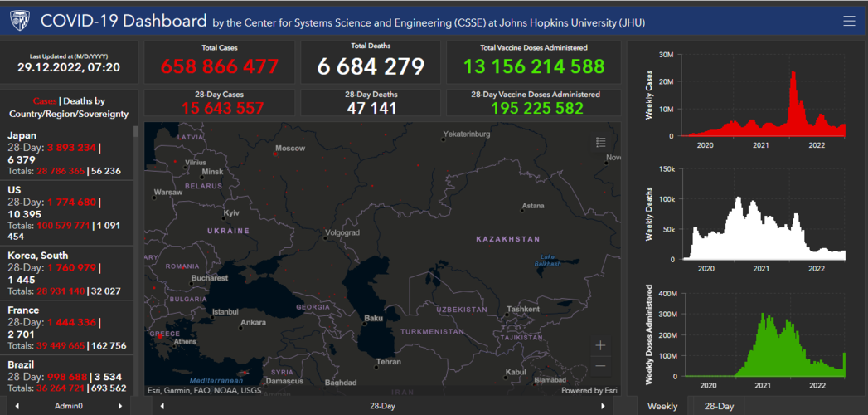The image size is (868, 415).
Task: Click right arrow beside Admin0
Action: pyautogui.click(x=120, y=406)
